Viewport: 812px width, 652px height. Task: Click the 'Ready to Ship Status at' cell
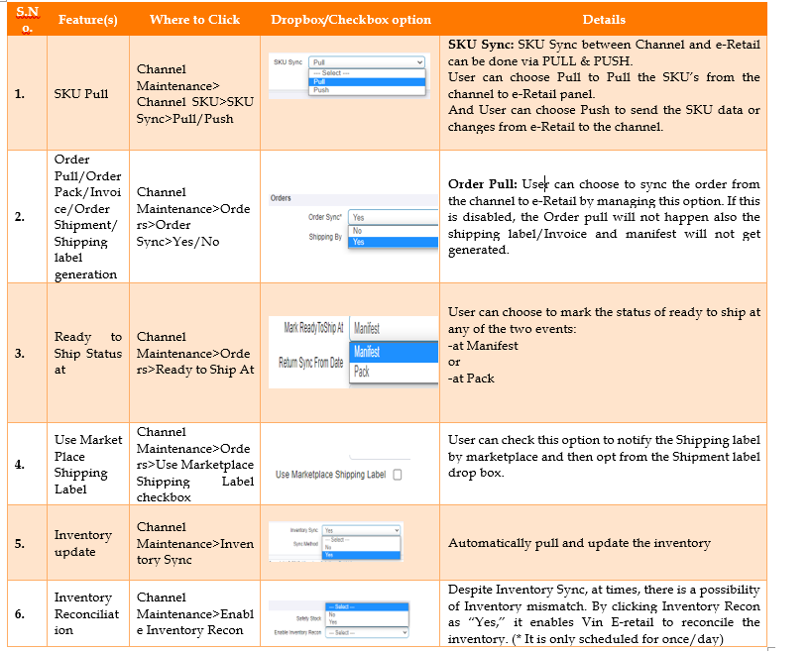click(88, 353)
